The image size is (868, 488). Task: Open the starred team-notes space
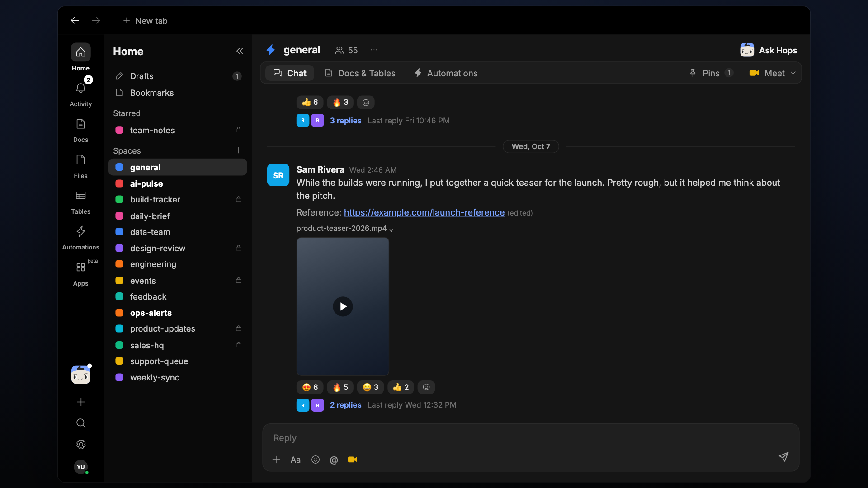pyautogui.click(x=178, y=130)
